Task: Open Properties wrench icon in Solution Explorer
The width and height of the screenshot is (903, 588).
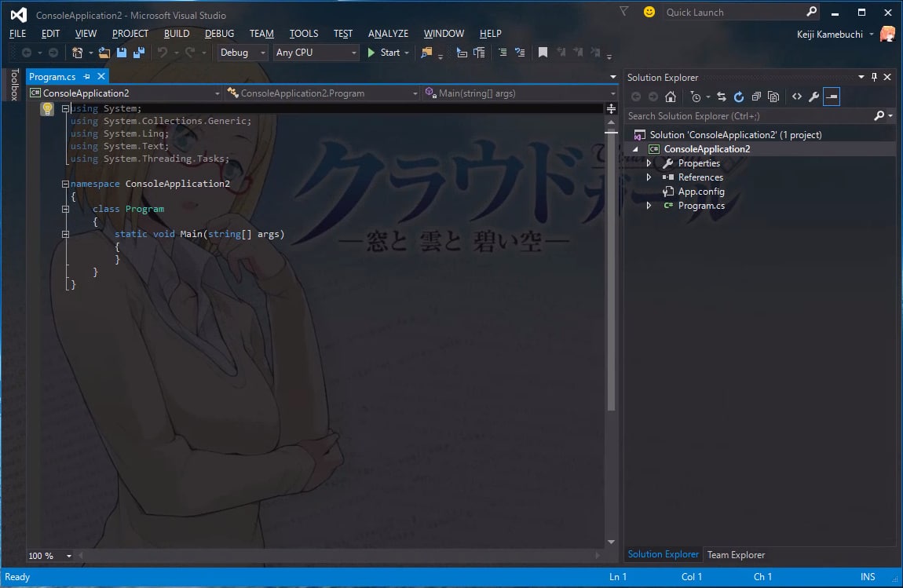Action: [813, 97]
